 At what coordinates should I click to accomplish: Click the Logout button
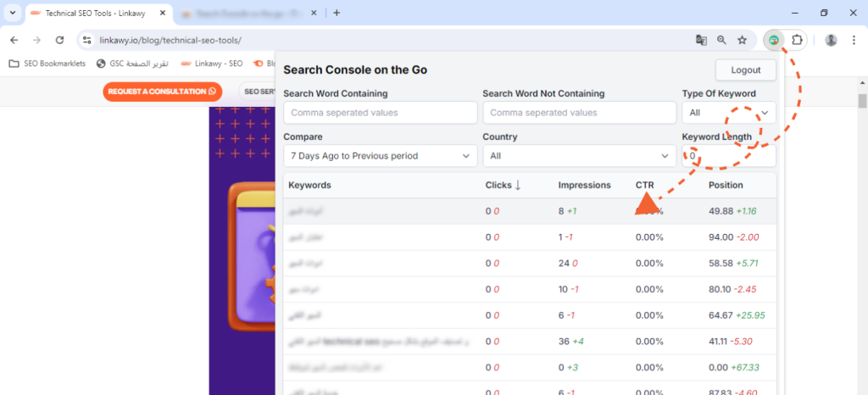pyautogui.click(x=745, y=70)
